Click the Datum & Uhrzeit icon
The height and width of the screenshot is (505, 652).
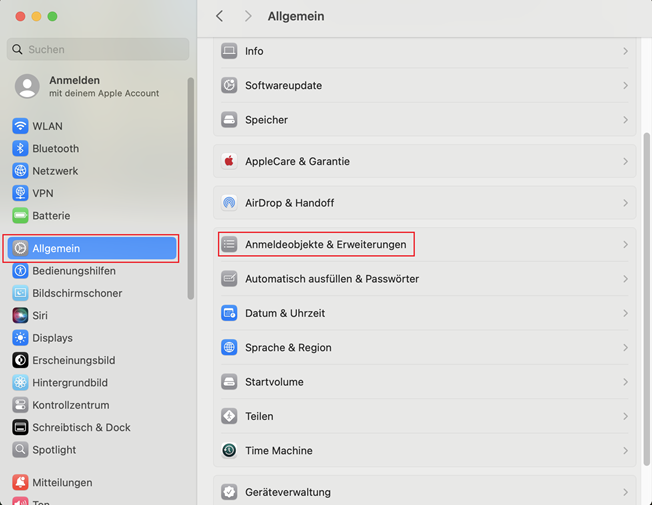click(x=229, y=313)
